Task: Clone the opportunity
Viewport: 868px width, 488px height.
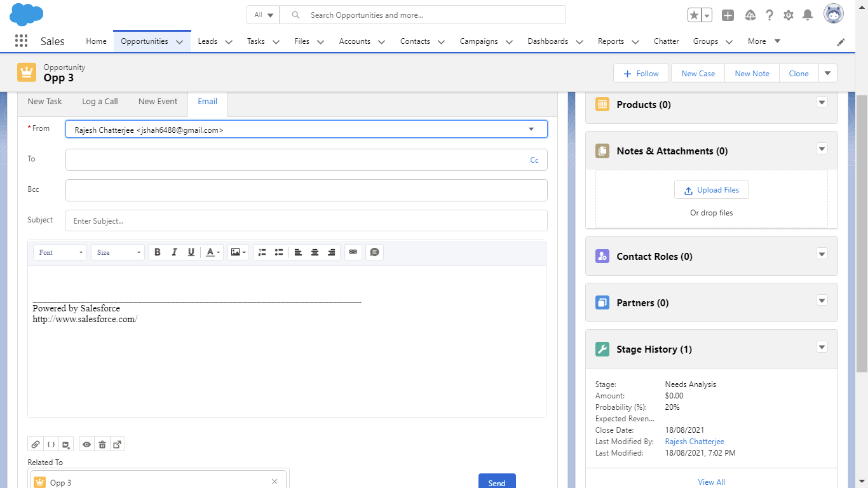Action: pyautogui.click(x=799, y=73)
